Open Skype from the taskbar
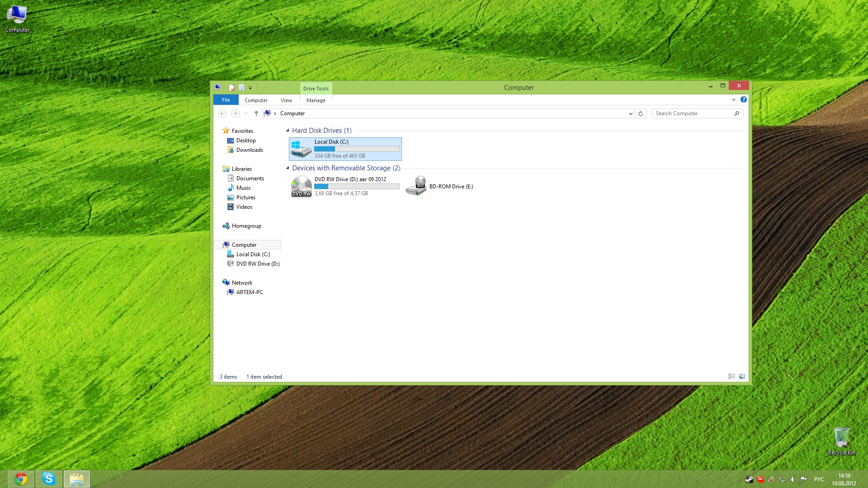 pyautogui.click(x=49, y=479)
